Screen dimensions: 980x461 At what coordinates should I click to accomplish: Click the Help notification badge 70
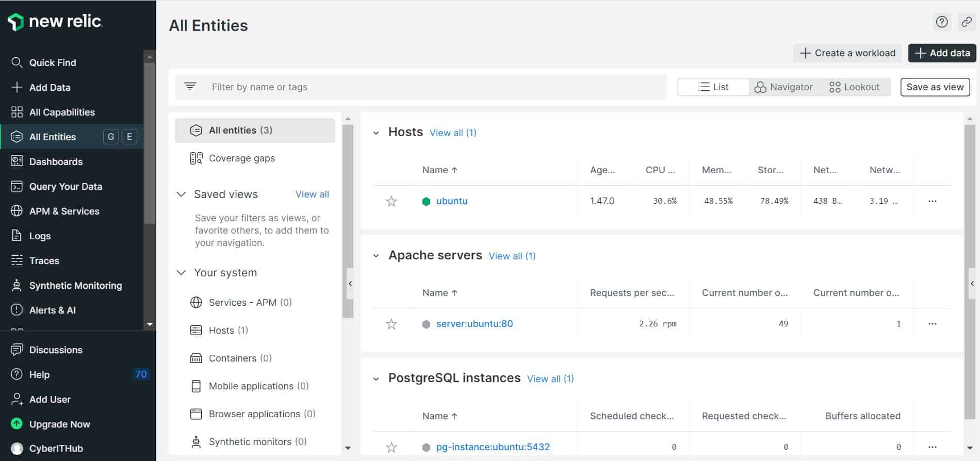(141, 374)
